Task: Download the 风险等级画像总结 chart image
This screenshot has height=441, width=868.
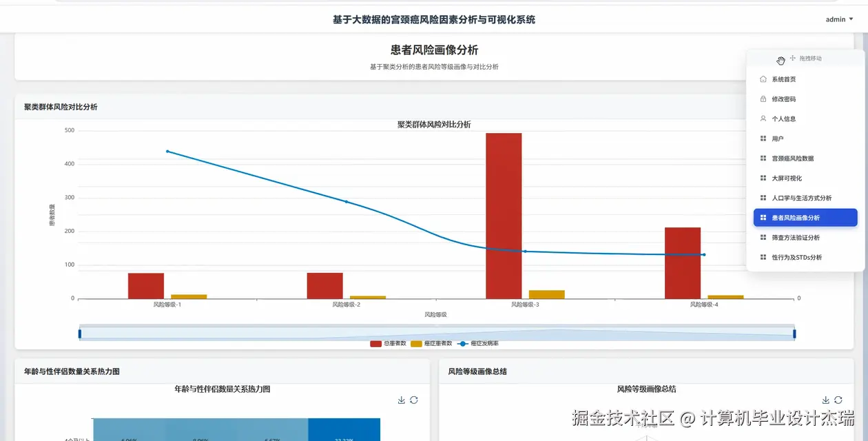Action: pyautogui.click(x=826, y=400)
